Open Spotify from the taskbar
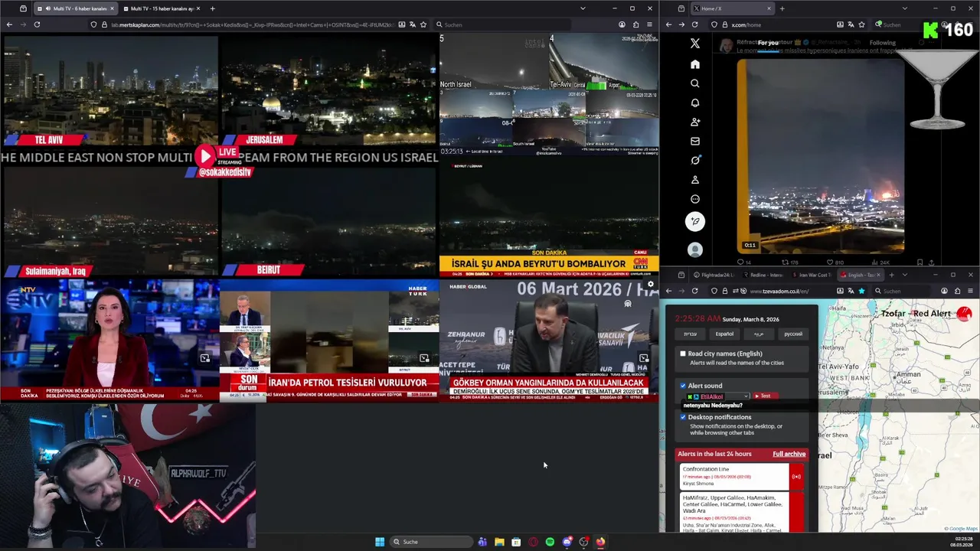Image resolution: width=980 pixels, height=551 pixels. point(550,542)
